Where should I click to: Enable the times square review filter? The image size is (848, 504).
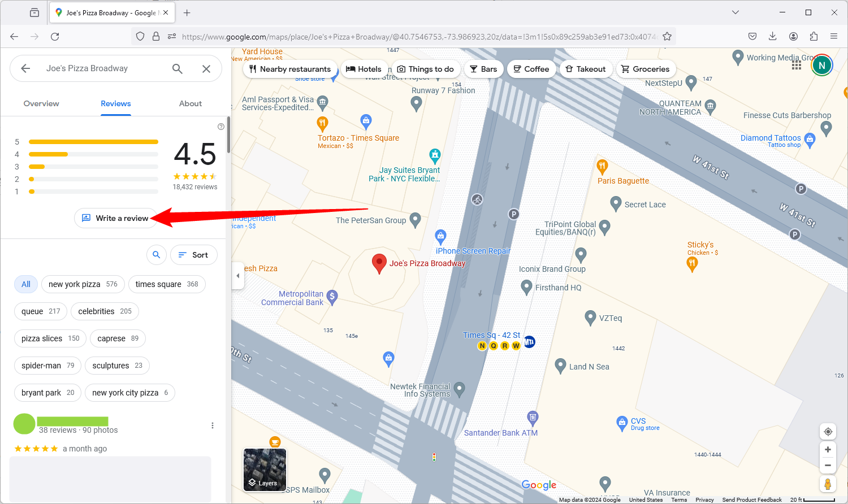pyautogui.click(x=167, y=284)
